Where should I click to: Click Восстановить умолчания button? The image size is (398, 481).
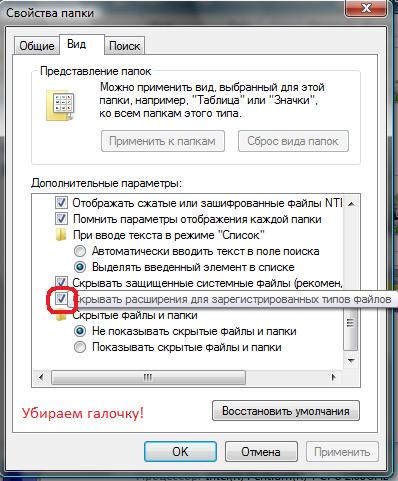(286, 411)
